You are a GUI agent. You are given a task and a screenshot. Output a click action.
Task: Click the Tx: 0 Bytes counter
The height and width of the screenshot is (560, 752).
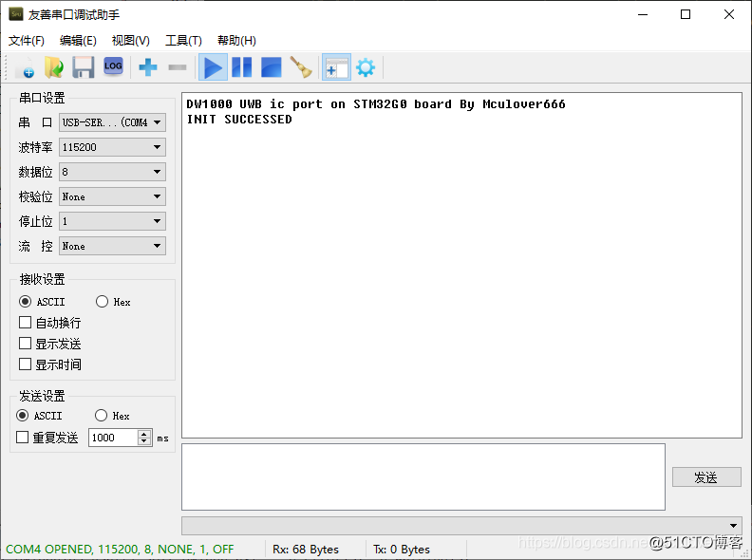[402, 549]
